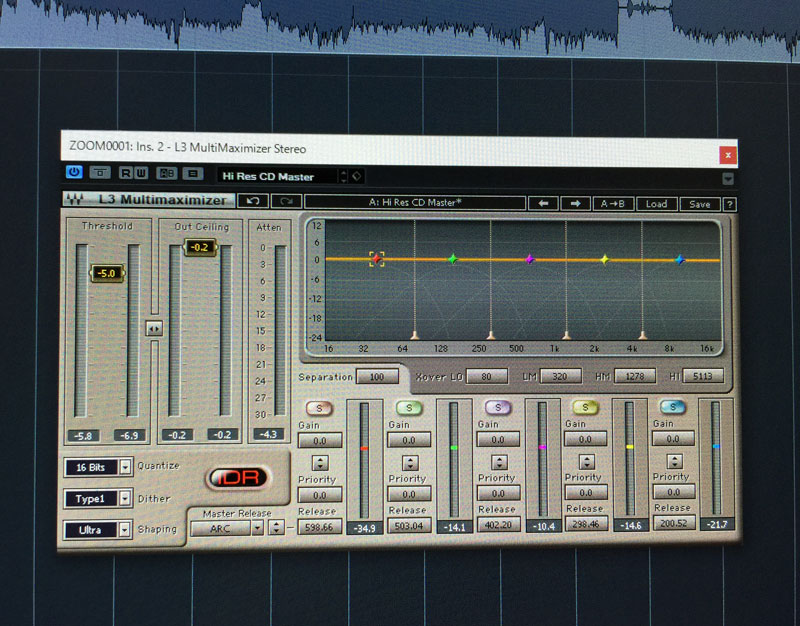Click the yellow band Gain stepper arrows
This screenshot has width=800, height=626.
587,461
